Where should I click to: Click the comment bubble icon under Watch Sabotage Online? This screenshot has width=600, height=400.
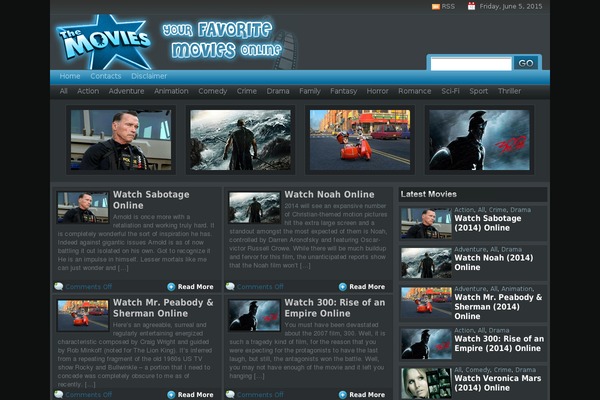pos(59,286)
